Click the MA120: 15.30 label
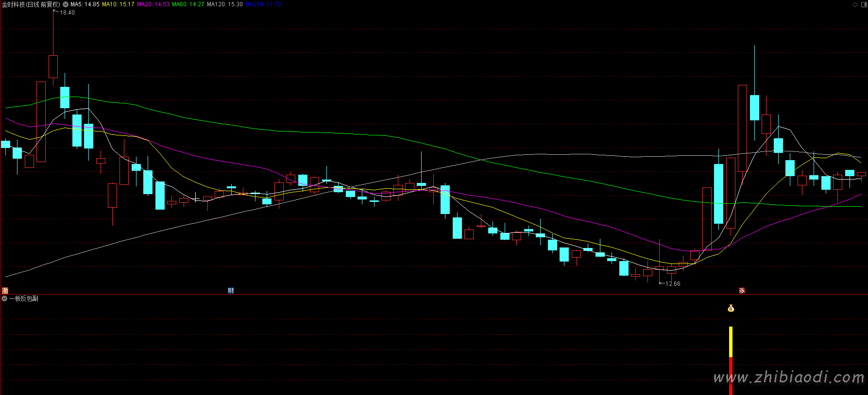 coord(224,4)
